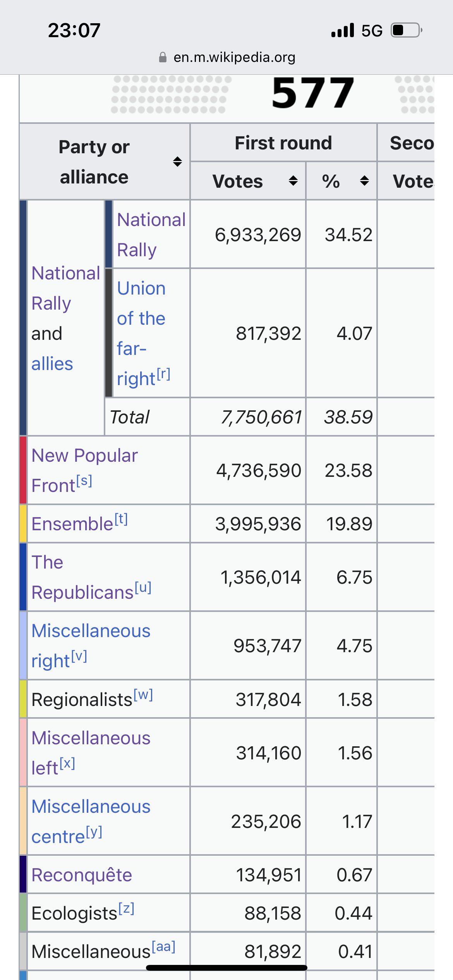
Task: Tap the iOS home indicator bar
Action: click(x=226, y=968)
